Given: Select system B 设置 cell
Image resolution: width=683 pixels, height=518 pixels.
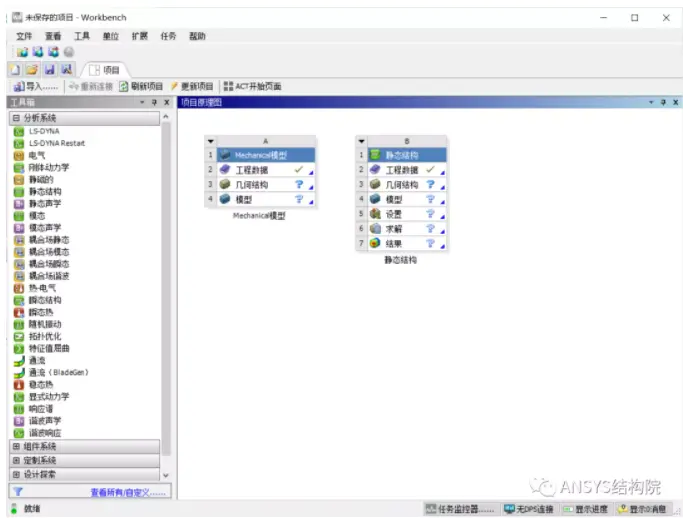Looking at the screenshot, I should tap(407, 214).
